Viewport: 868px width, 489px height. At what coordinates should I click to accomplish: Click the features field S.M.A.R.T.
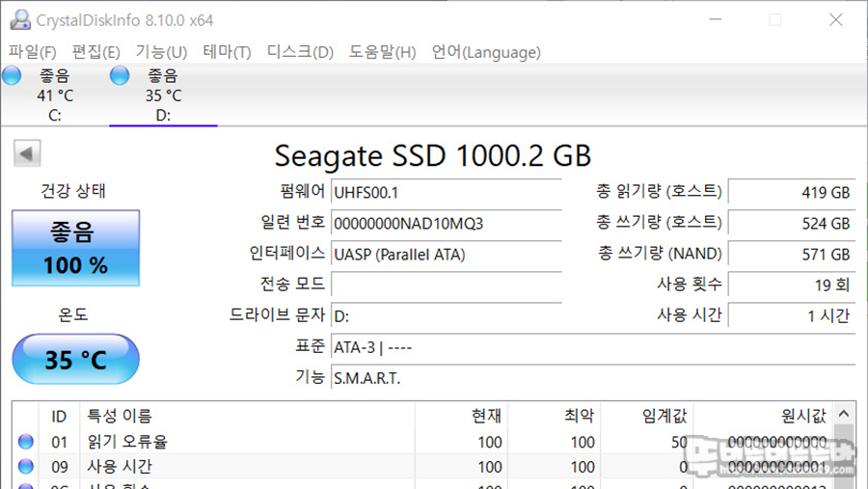(593, 378)
